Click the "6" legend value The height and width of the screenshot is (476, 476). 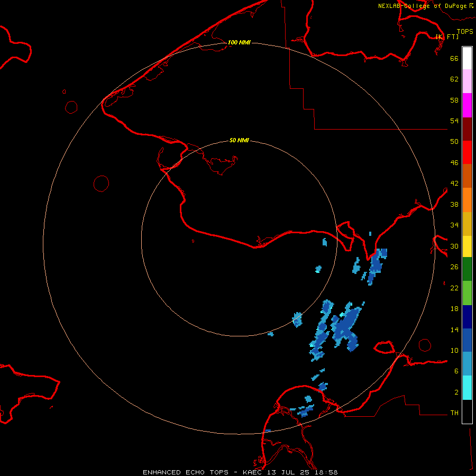(456, 371)
